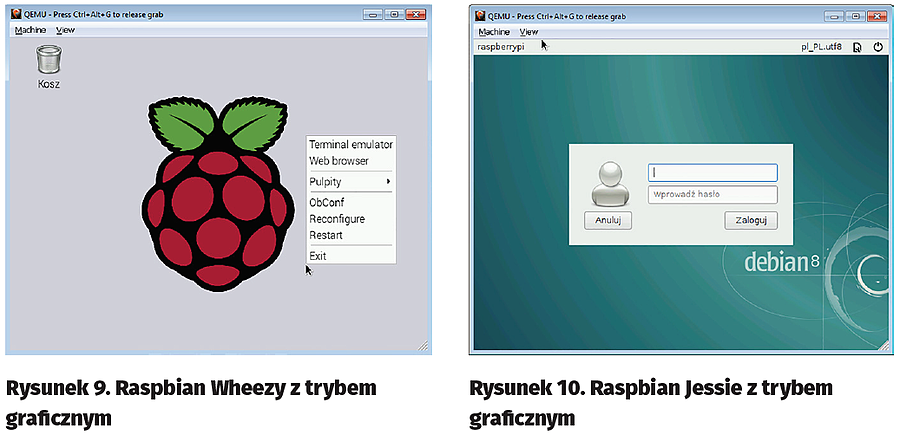Open the Kosz trash icon on desktop
Image resolution: width=900 pixels, height=435 pixels.
click(x=47, y=62)
